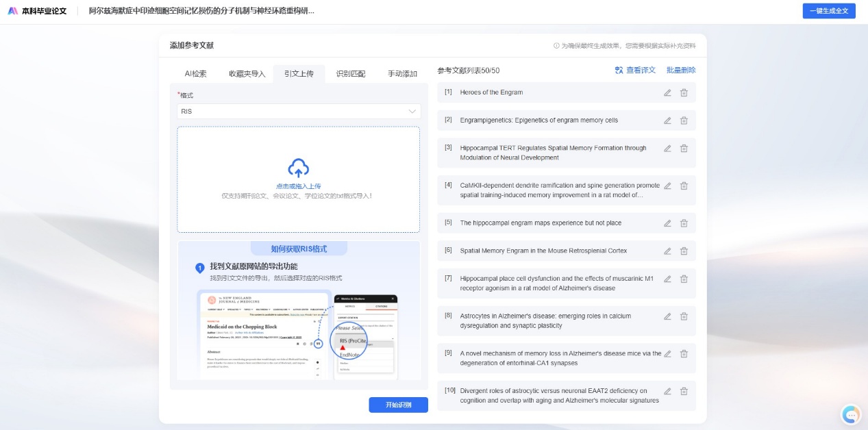The image size is (868, 430).
Task: Open the chat assistant floating icon
Action: pos(851,414)
